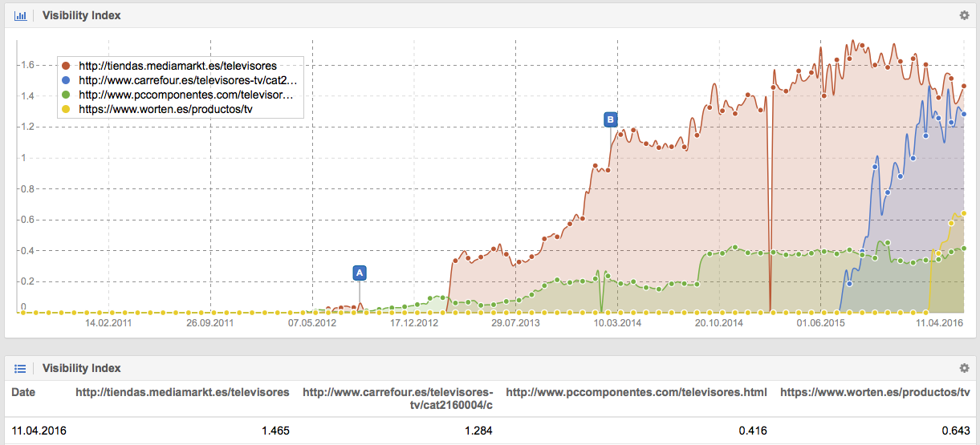
Task: Sort table by the Date column header
Action: (23, 392)
